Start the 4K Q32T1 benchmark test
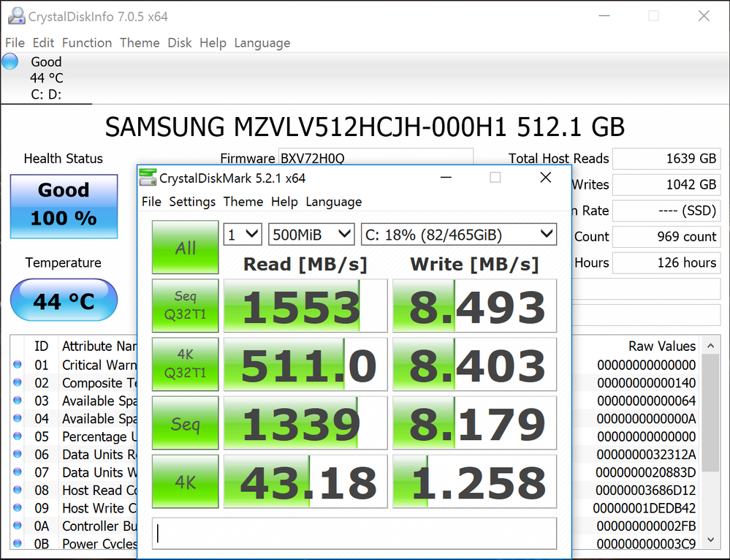 coord(185,364)
